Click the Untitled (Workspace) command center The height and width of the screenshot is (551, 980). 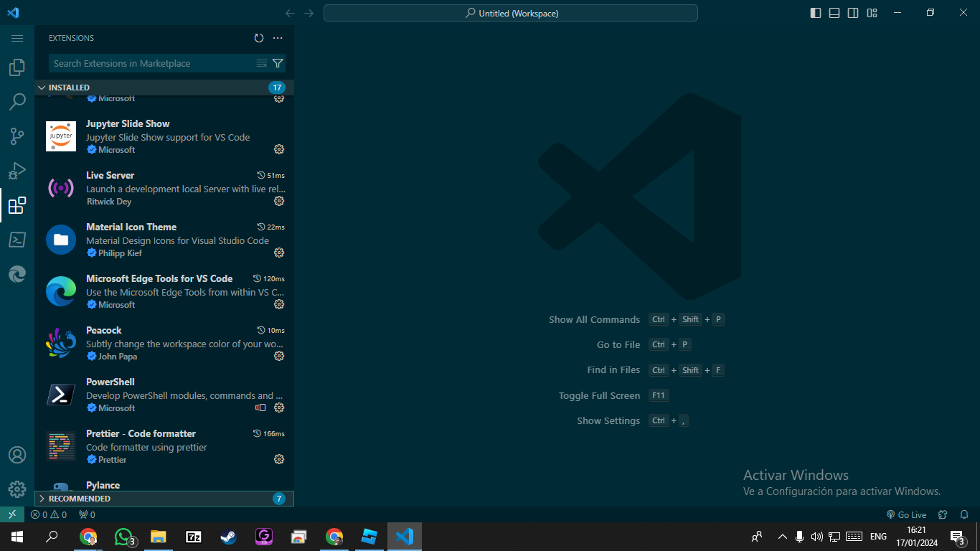511,13
